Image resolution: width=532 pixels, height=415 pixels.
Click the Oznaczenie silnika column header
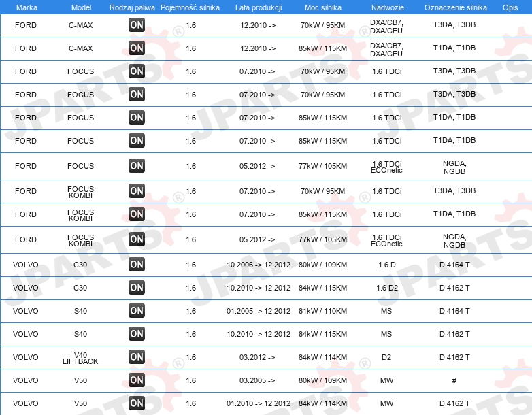[x=455, y=7]
